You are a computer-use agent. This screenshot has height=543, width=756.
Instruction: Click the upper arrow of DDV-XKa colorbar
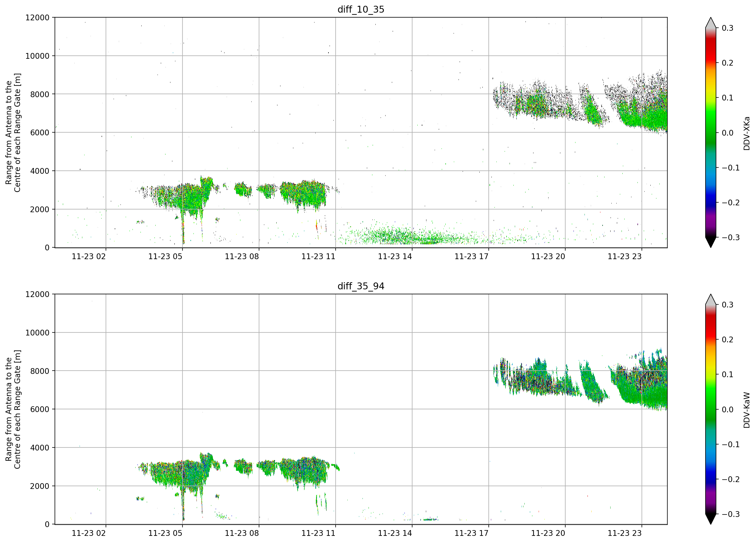[x=711, y=23]
